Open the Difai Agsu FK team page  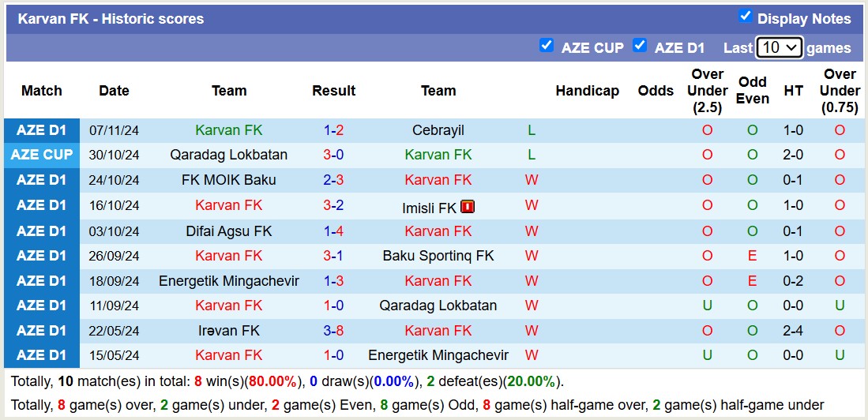pos(229,231)
